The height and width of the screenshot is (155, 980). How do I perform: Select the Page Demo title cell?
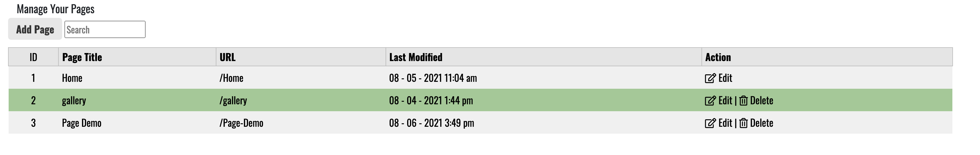pos(82,123)
